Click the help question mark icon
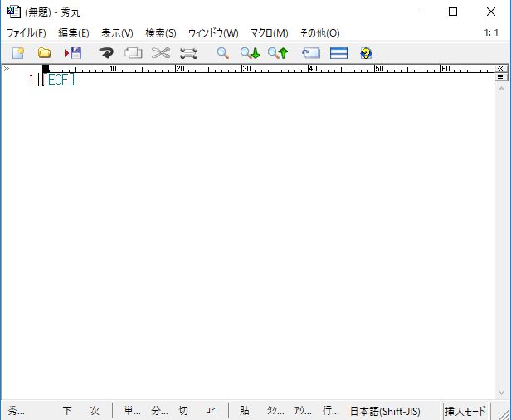This screenshot has width=511, height=420. pos(366,53)
